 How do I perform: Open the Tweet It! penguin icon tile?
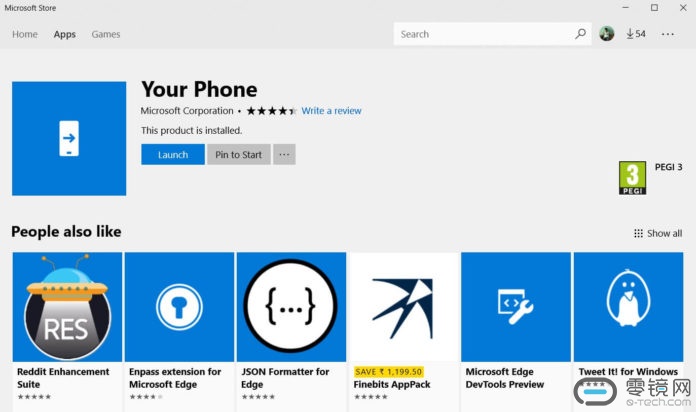click(x=628, y=307)
